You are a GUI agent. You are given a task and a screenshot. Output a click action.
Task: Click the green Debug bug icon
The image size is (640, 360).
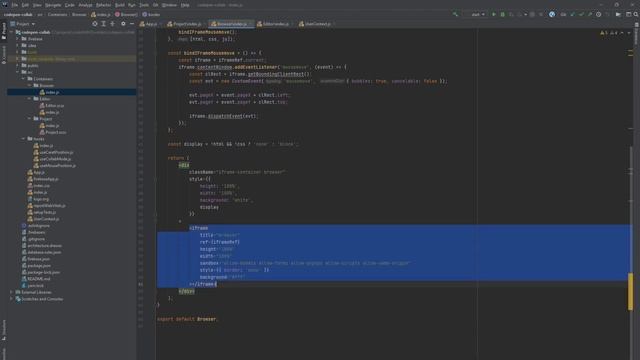click(502, 14)
